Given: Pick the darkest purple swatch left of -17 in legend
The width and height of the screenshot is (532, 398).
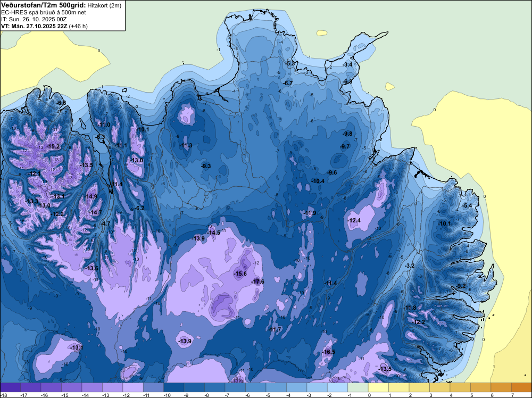Looking at the screenshot, I should point(11,387).
